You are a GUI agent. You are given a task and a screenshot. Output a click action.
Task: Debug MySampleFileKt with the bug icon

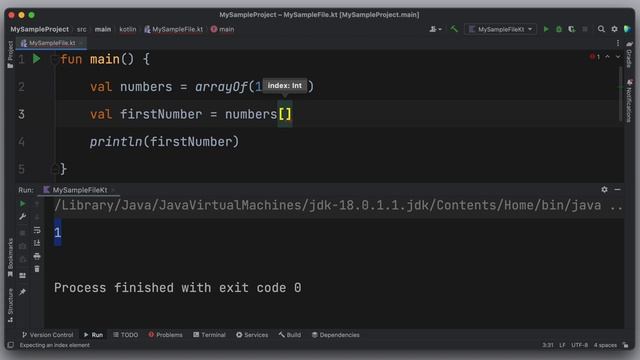559,29
